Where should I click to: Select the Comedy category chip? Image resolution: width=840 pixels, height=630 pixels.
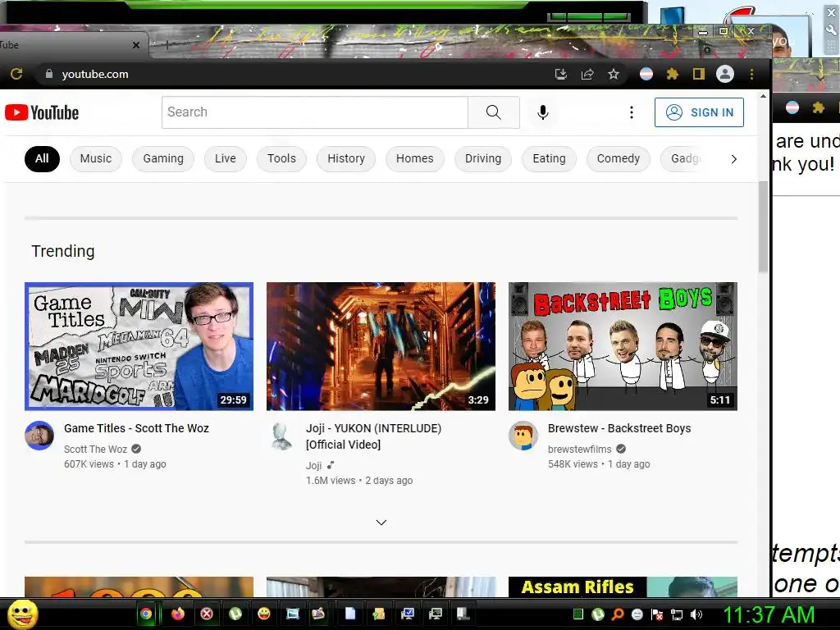point(619,158)
